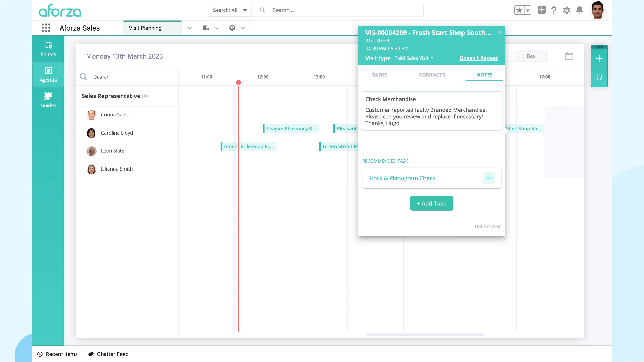Open the Inner Circle Food visit block

[248, 146]
